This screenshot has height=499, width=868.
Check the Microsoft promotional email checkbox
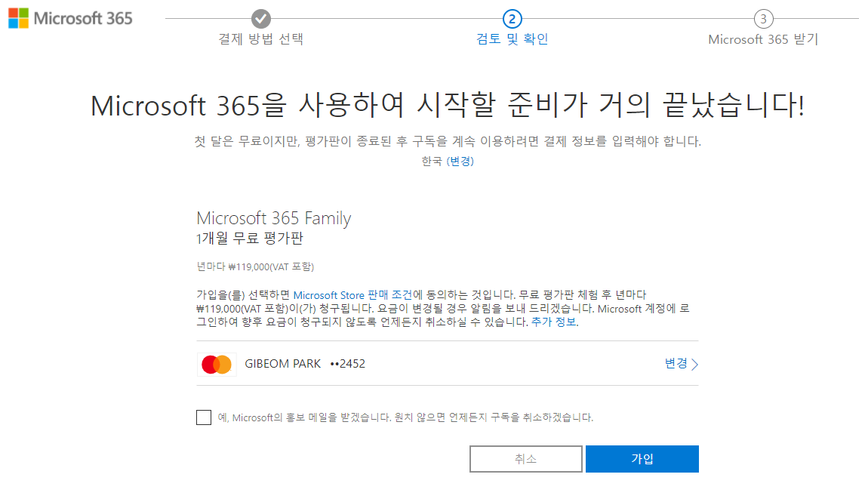(x=204, y=417)
